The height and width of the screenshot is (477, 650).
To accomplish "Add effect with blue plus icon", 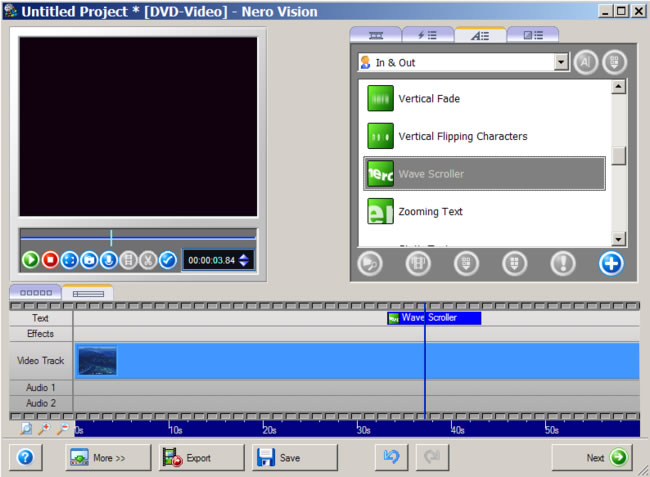I will point(611,264).
